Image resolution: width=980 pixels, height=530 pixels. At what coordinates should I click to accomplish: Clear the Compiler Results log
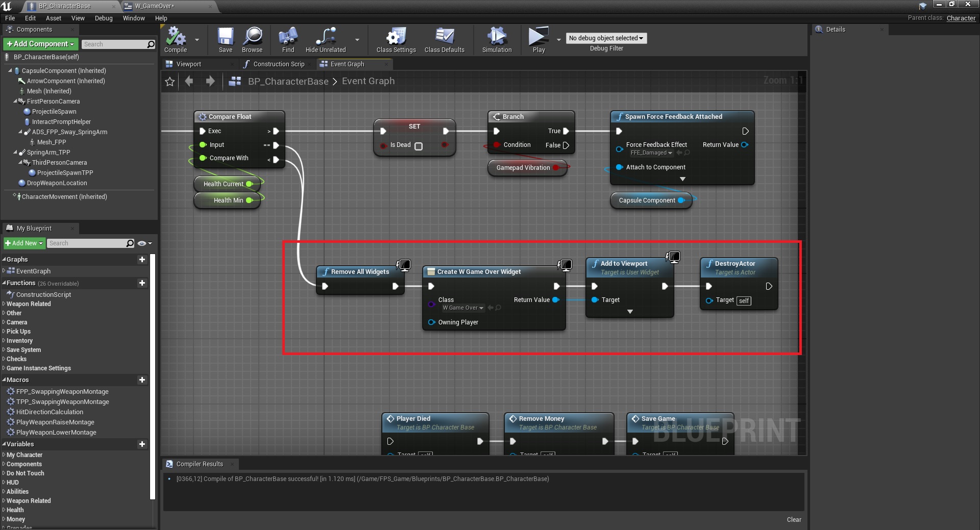click(x=794, y=520)
